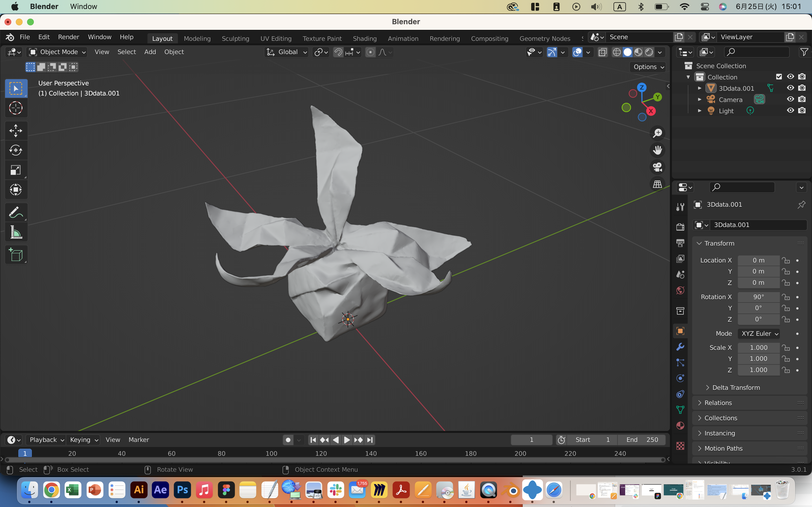Switch to the Sculpting workspace tab
This screenshot has width=812, height=507.
[235, 39]
